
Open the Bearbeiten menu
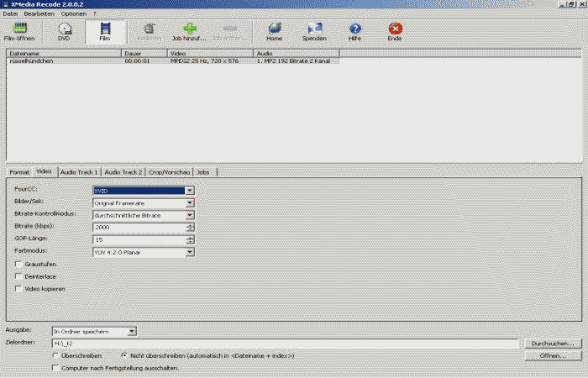40,13
